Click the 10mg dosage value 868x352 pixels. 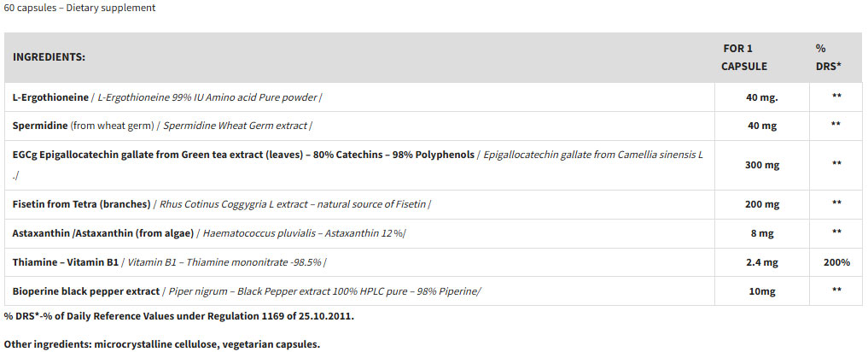coord(761,291)
